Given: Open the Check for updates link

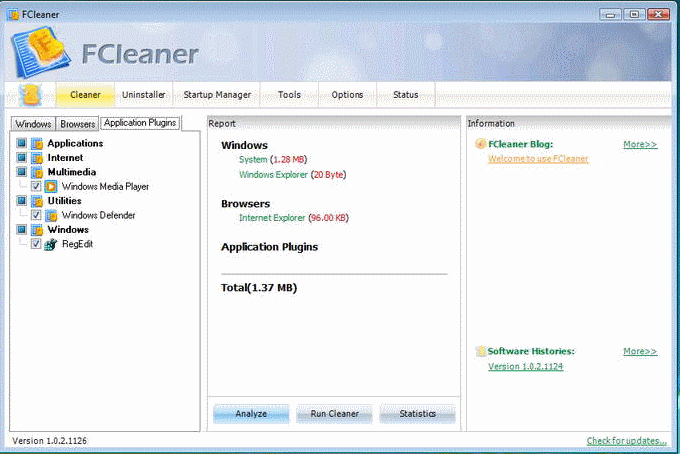Looking at the screenshot, I should [x=626, y=441].
